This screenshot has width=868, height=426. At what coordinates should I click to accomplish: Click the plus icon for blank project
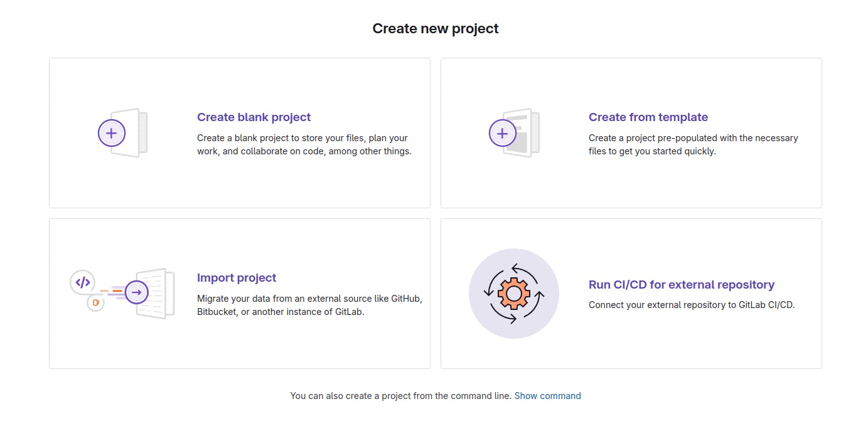coord(112,133)
